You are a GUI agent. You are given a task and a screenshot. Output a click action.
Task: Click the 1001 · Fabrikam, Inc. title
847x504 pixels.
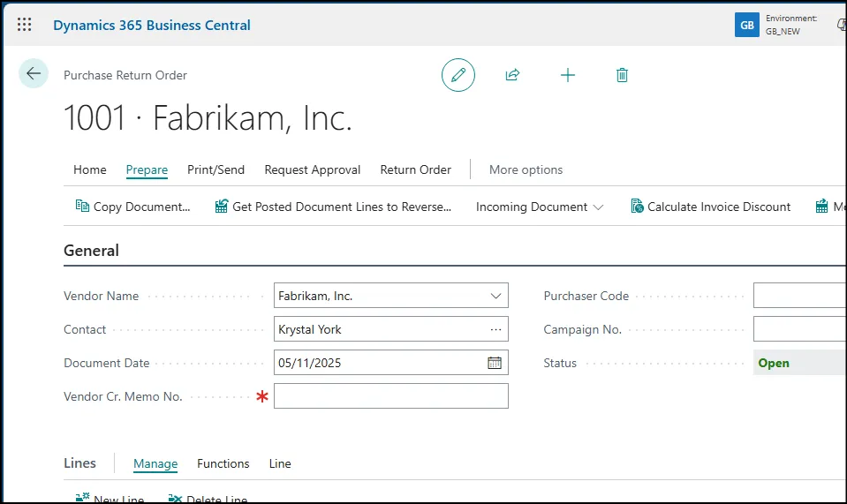[208, 117]
